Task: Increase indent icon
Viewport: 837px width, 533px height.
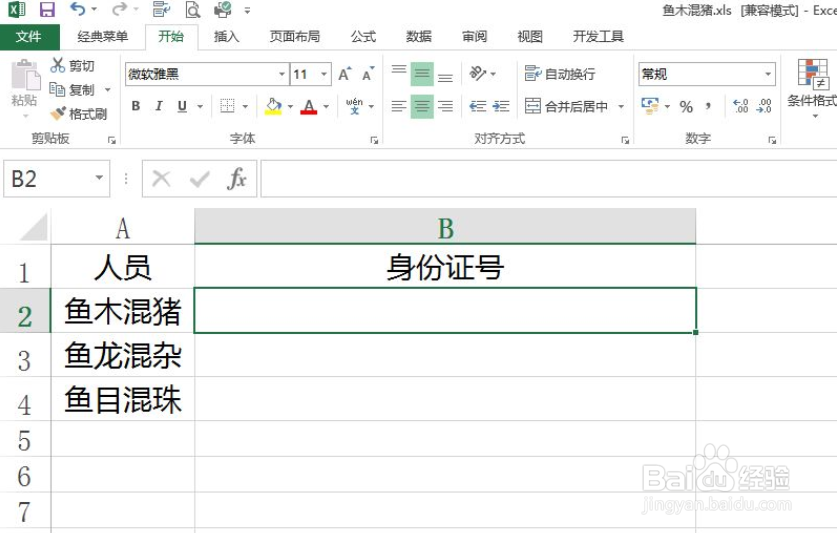Action: point(501,106)
